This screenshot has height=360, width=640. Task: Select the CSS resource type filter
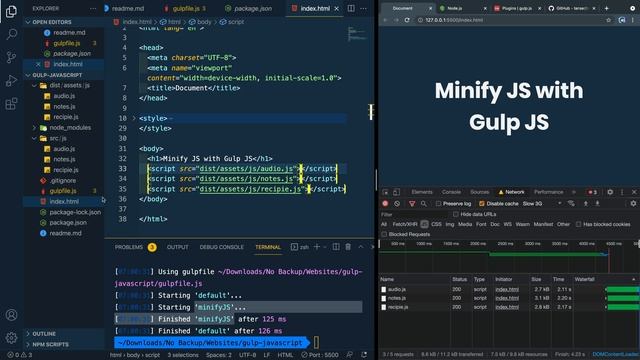click(x=436, y=224)
